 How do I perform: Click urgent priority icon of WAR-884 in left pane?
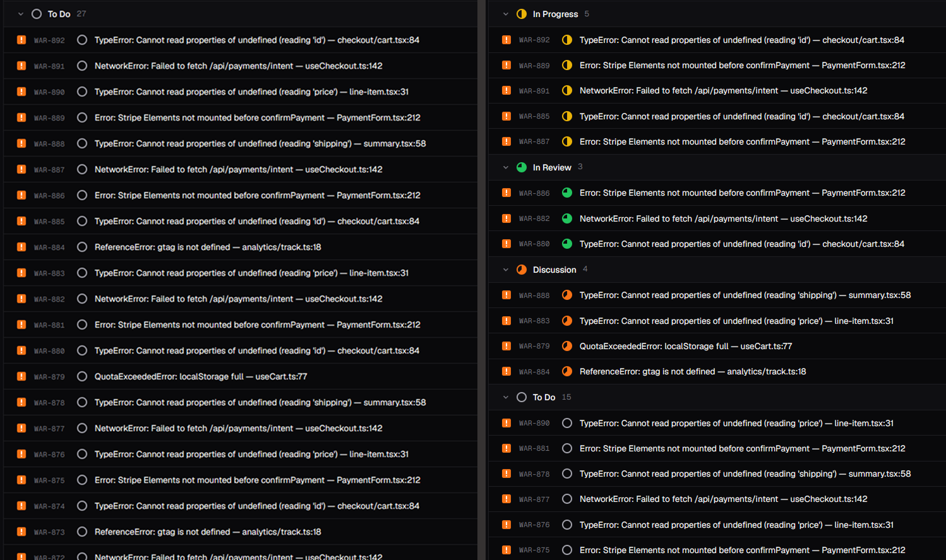pos(21,247)
